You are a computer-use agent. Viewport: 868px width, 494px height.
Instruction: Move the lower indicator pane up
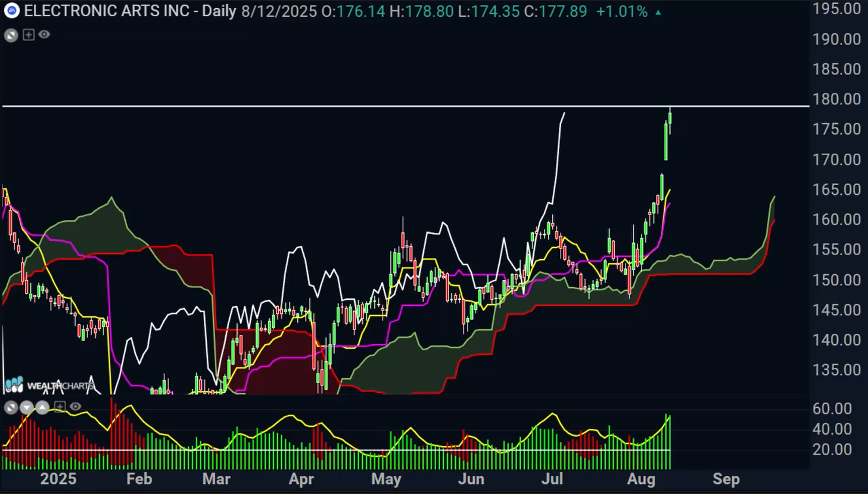coord(42,408)
